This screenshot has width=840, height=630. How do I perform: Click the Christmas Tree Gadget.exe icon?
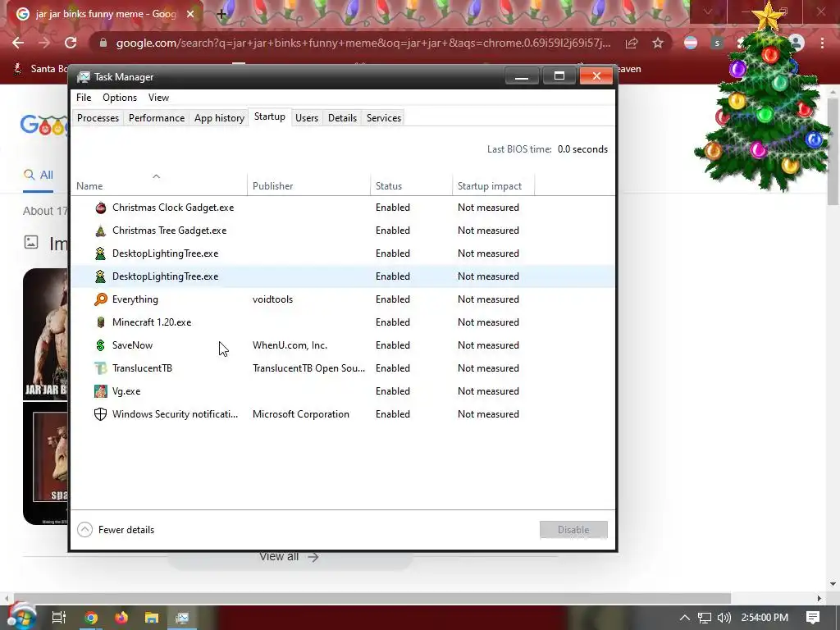[x=101, y=231]
